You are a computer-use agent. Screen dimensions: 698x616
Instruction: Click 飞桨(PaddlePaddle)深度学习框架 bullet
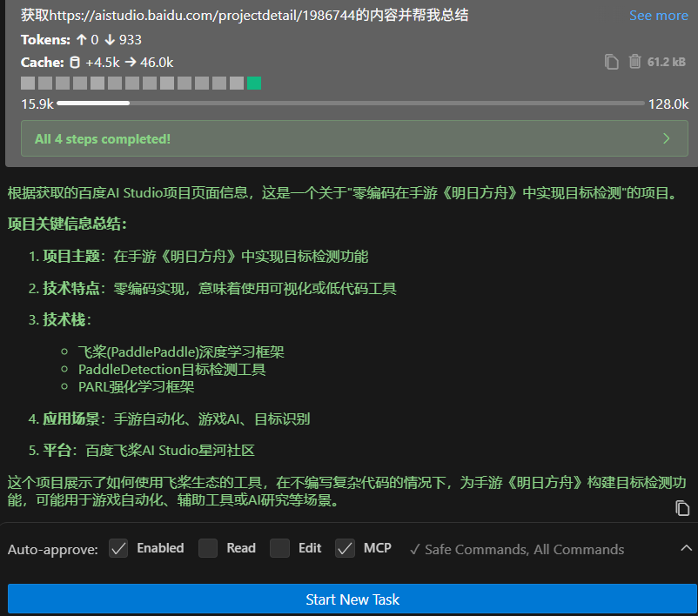click(x=181, y=352)
